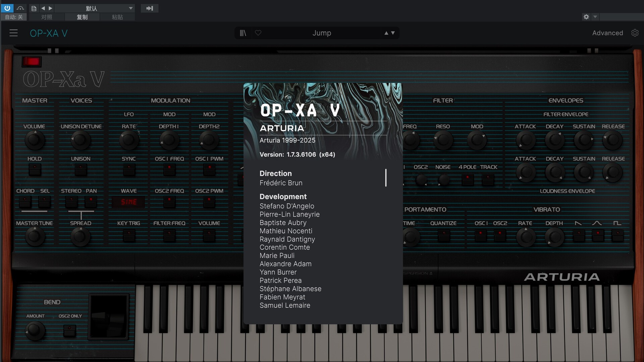The image size is (644, 362).
Task: Click the 复制 copy button
Action: [82, 17]
